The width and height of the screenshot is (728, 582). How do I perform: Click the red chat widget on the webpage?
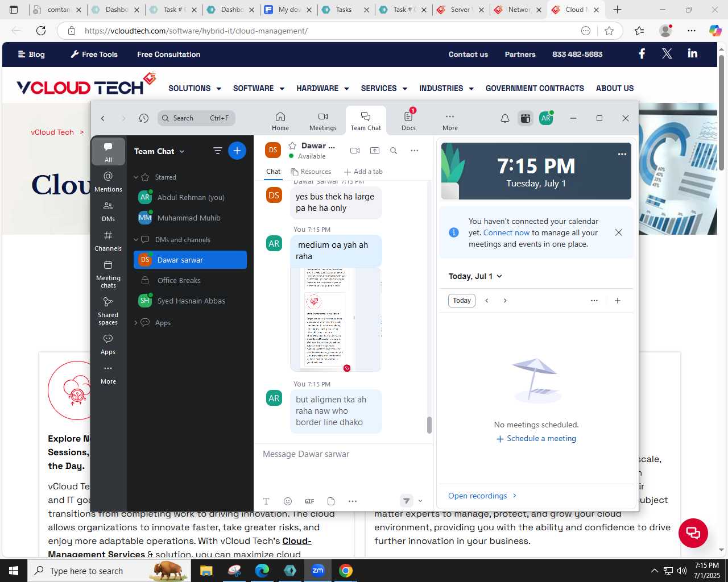693,533
